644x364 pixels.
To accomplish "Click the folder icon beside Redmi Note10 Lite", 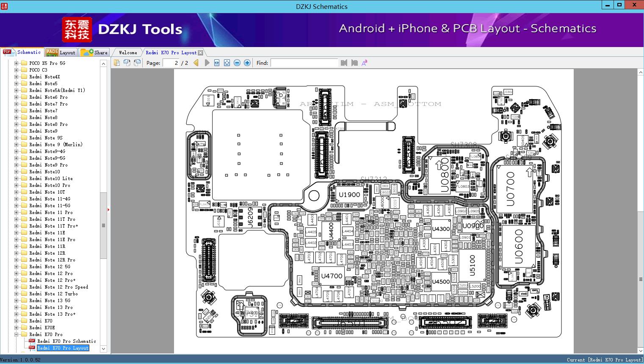I will pos(24,178).
